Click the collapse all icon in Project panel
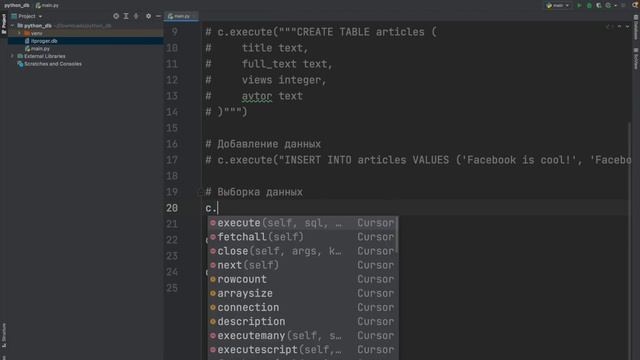The height and width of the screenshot is (360, 640). point(136,16)
